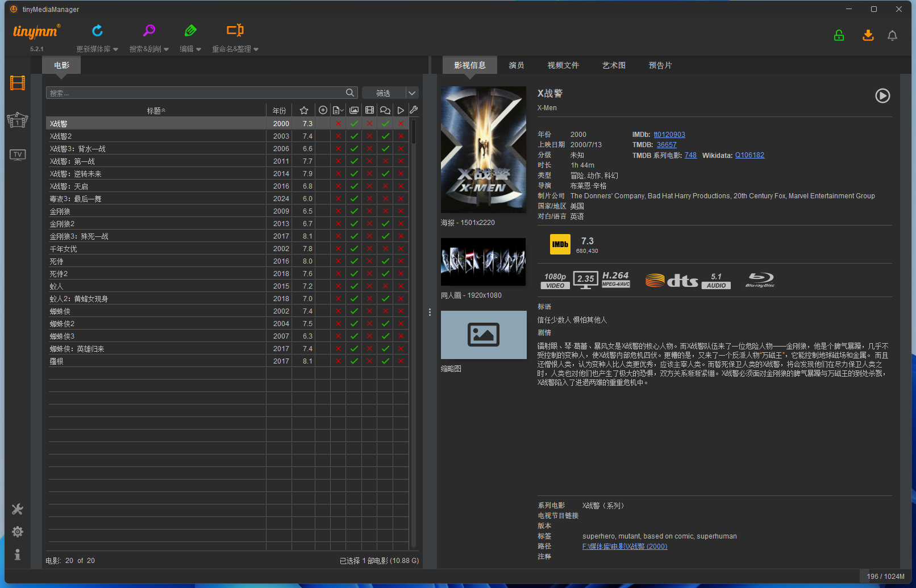Open settings gear in left sidebar
Viewport: 916px width, 588px height.
click(x=18, y=532)
